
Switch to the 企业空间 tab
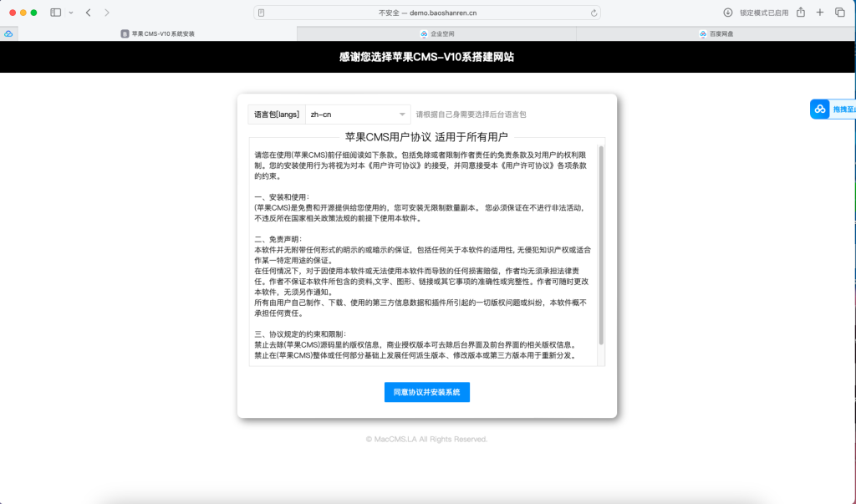[x=436, y=34]
